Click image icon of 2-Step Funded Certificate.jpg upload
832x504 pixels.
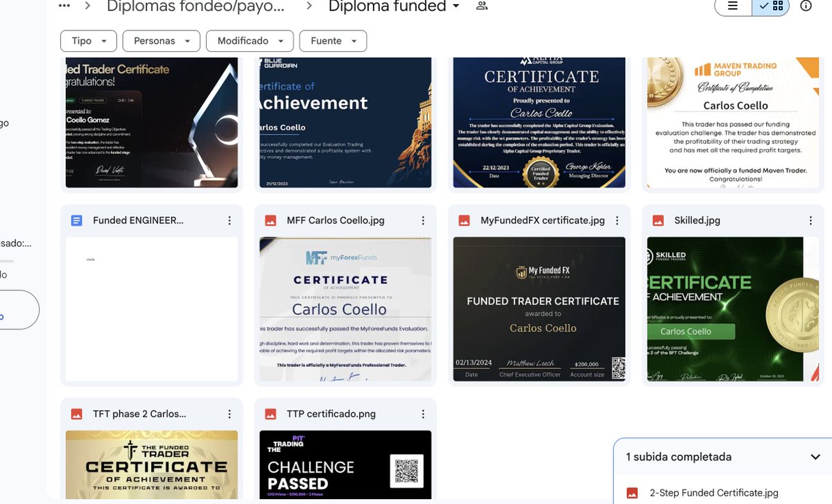pos(632,493)
